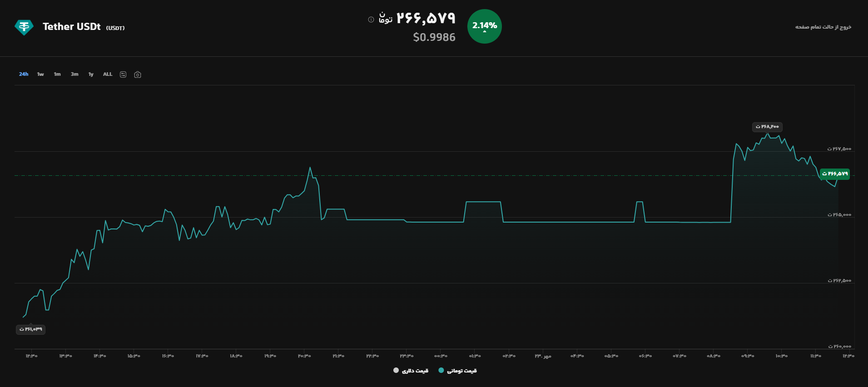Click the low marker label ۲۶۱,۰۳۹

30,329
